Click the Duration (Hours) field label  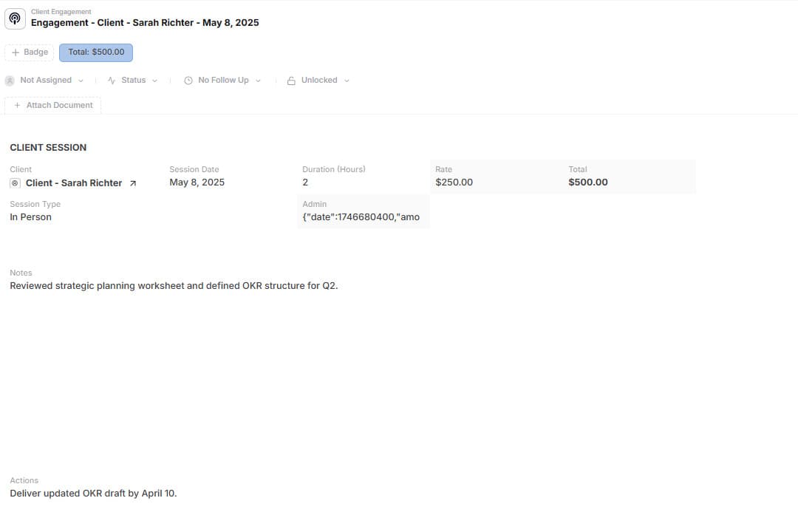coord(334,169)
